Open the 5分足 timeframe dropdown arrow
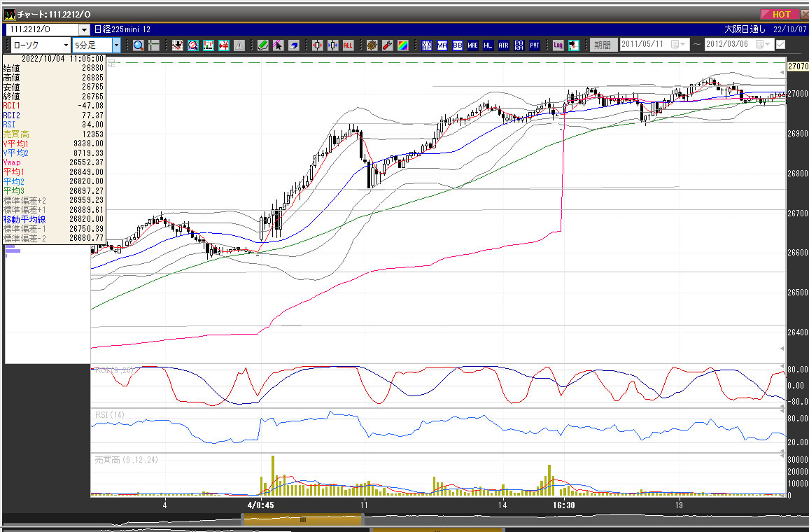 [117, 45]
